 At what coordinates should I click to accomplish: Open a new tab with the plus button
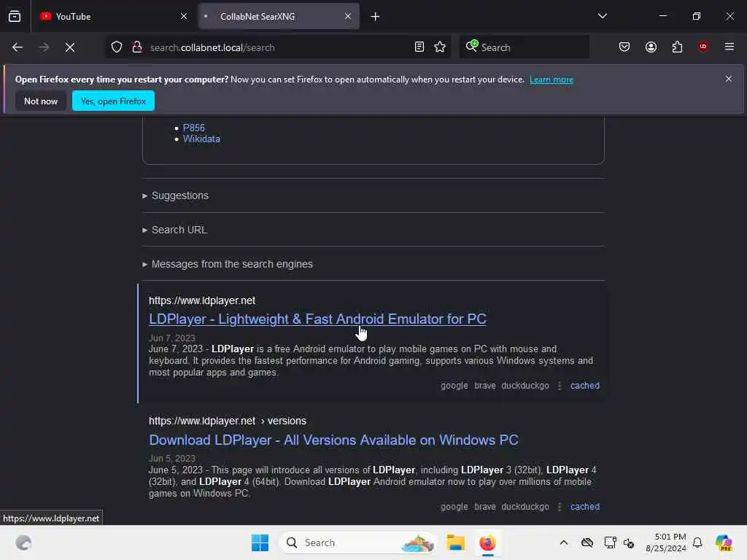[376, 17]
